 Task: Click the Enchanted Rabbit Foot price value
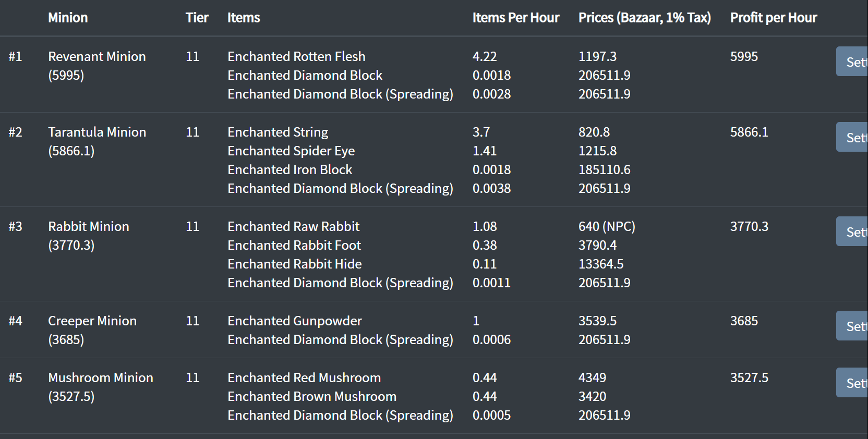[597, 245]
